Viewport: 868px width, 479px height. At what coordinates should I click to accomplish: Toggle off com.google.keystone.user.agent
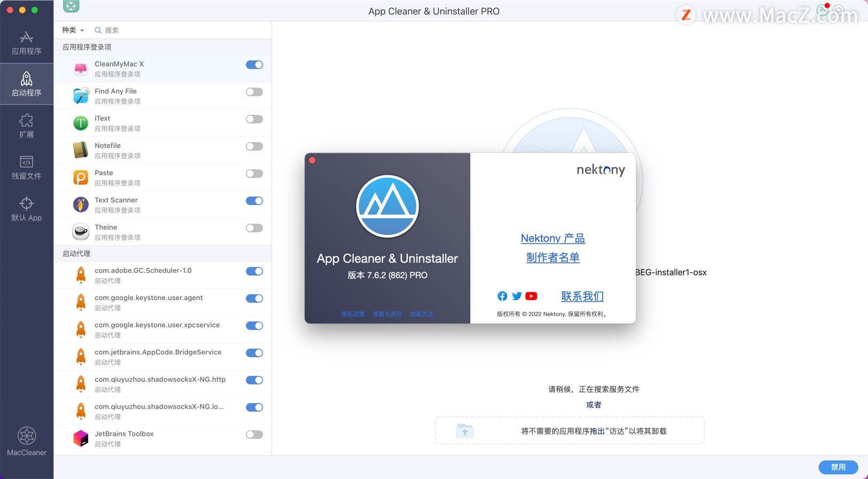pyautogui.click(x=254, y=299)
